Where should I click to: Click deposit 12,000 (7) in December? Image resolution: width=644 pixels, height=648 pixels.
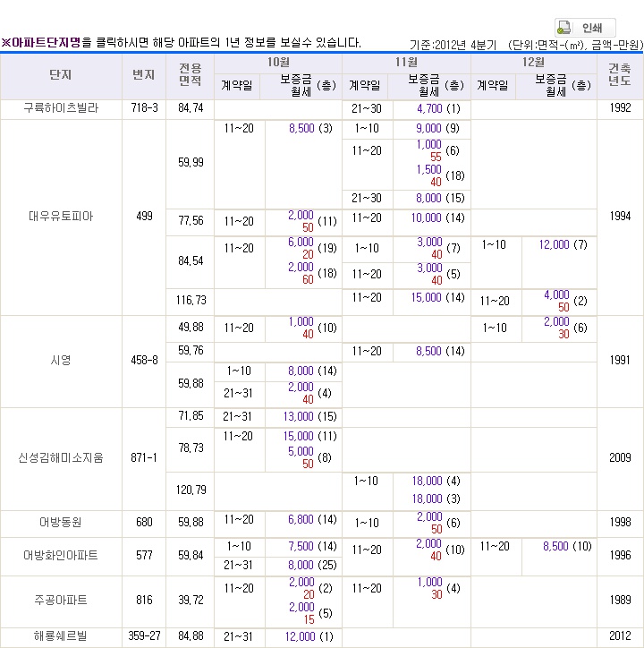click(x=563, y=244)
